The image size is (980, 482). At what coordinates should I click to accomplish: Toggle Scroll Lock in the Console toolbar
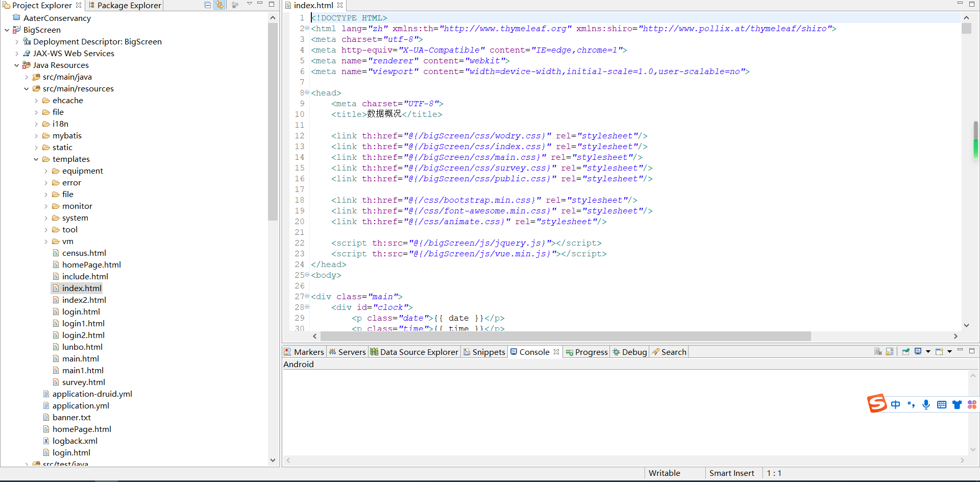coord(890,352)
